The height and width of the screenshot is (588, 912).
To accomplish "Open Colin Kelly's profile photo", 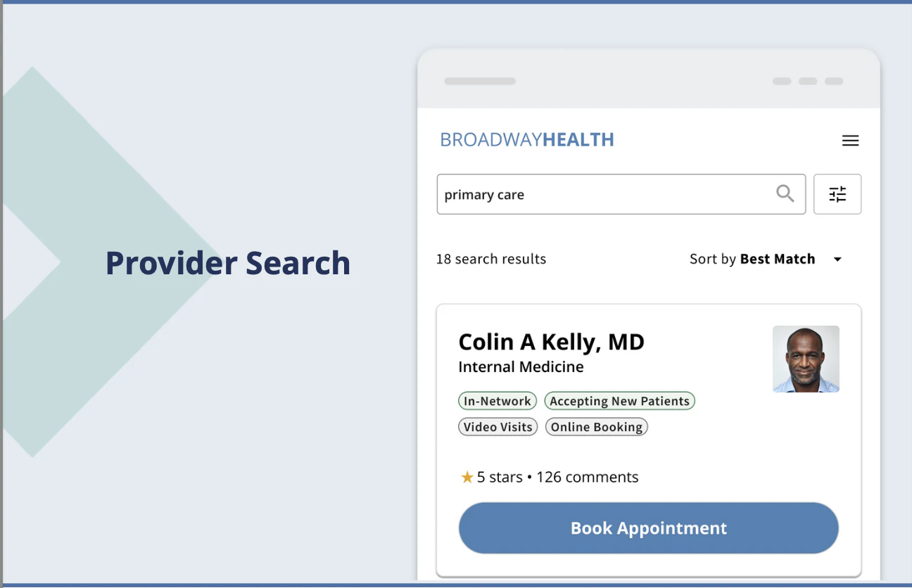I will 806,359.
